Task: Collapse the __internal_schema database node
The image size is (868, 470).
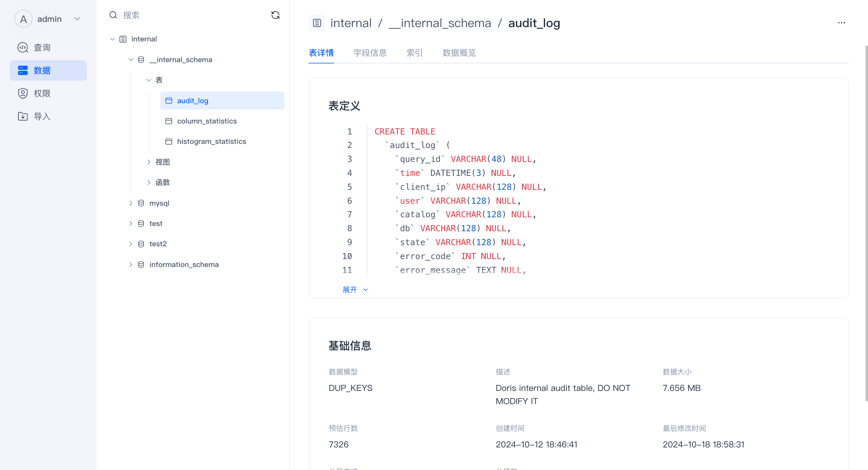Action: click(x=131, y=60)
